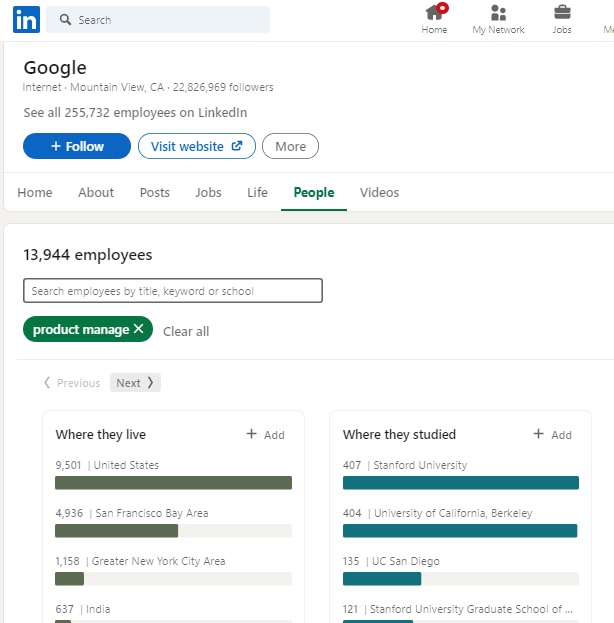Click the 135 | UC San Diego label
The image size is (614, 623).
pyautogui.click(x=391, y=561)
